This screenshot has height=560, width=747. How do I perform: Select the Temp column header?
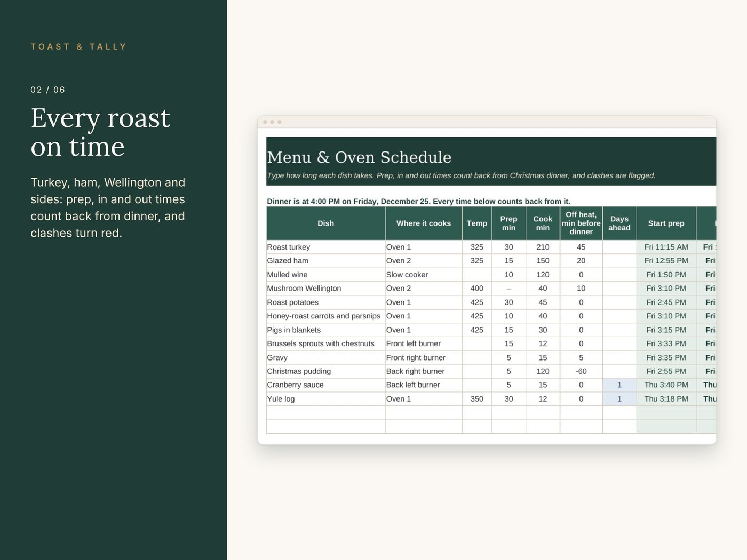pos(477,223)
